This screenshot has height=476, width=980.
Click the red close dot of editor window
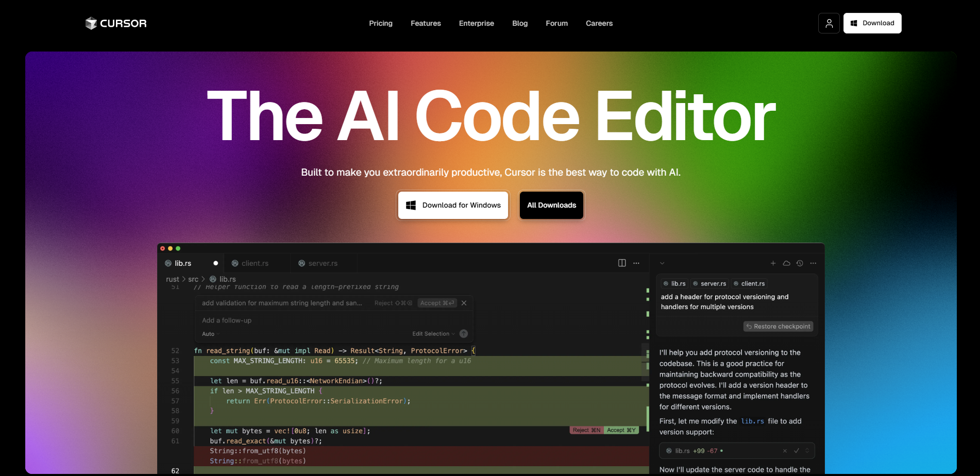coord(163,248)
